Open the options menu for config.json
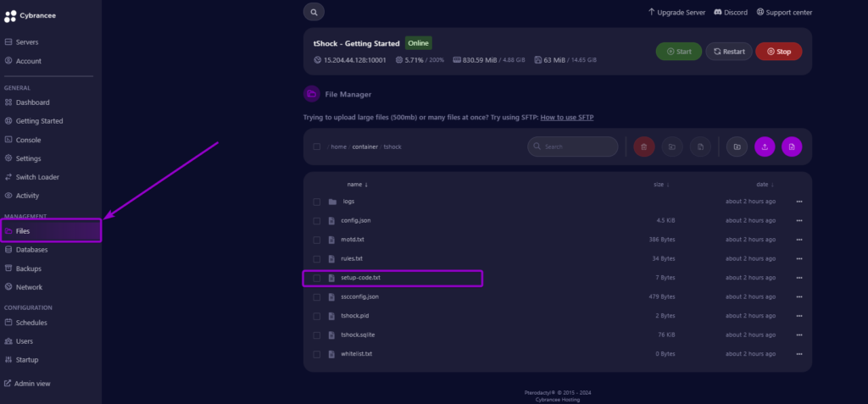 (x=798, y=220)
